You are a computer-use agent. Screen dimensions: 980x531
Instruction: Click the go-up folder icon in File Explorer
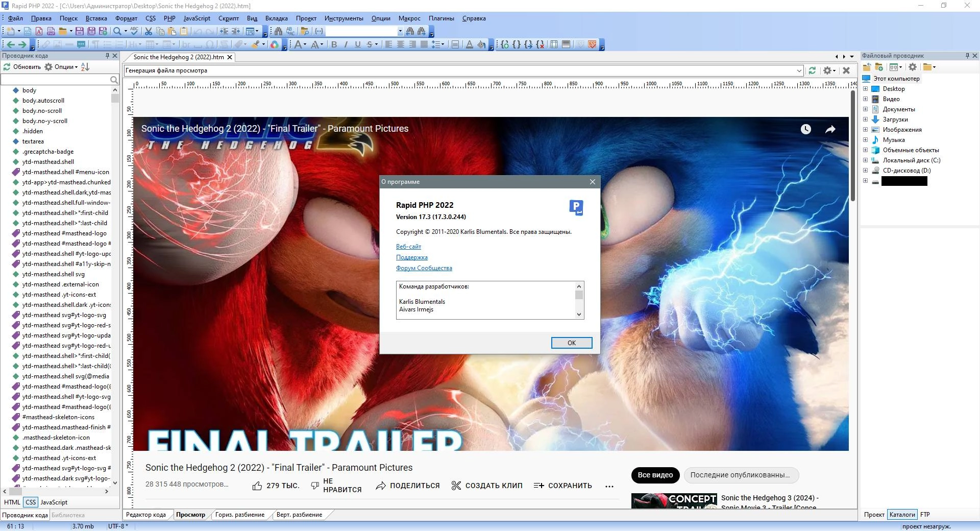pos(867,67)
